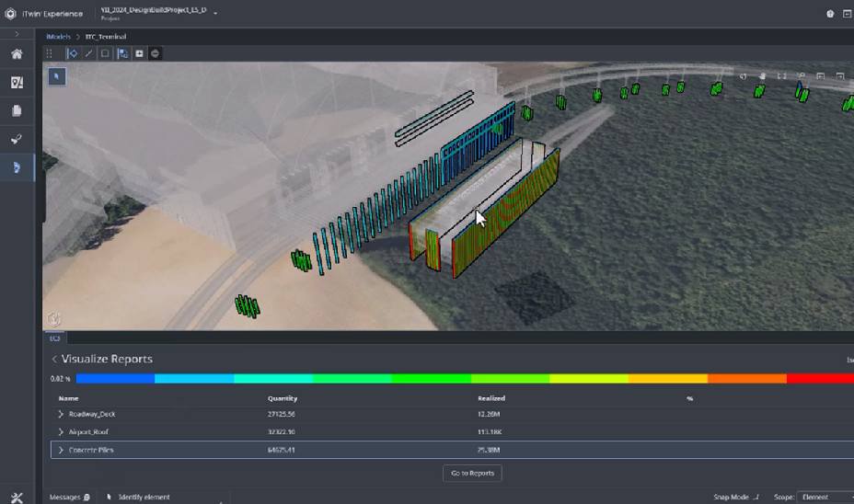Select the line selection mode tool
Image resolution: width=854 pixels, height=504 pixels.
click(x=89, y=53)
